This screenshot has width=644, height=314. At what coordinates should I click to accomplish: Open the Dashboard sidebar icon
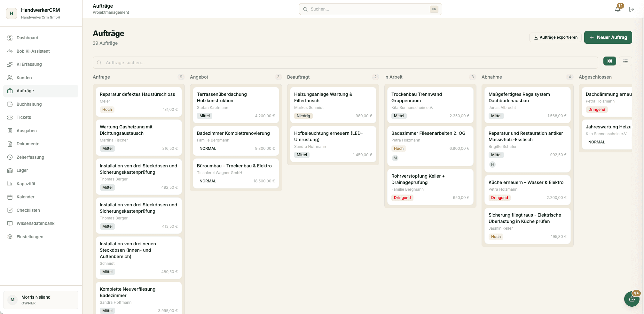10,38
